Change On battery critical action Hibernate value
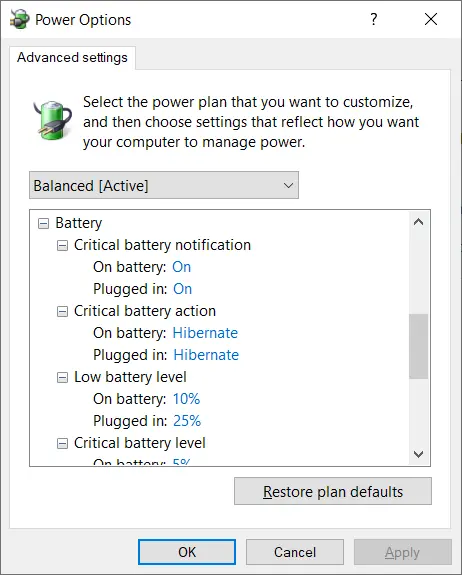The height and width of the screenshot is (575, 462). (x=205, y=333)
